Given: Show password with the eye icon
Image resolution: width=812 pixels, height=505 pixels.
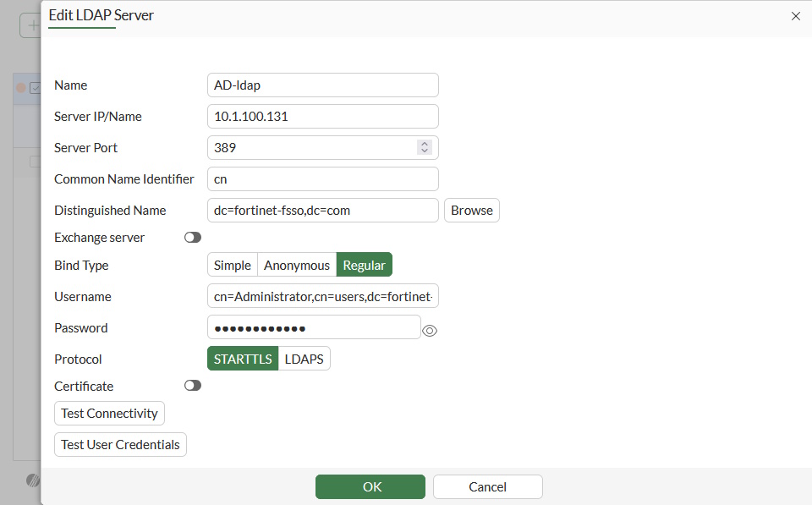Looking at the screenshot, I should click(x=430, y=331).
